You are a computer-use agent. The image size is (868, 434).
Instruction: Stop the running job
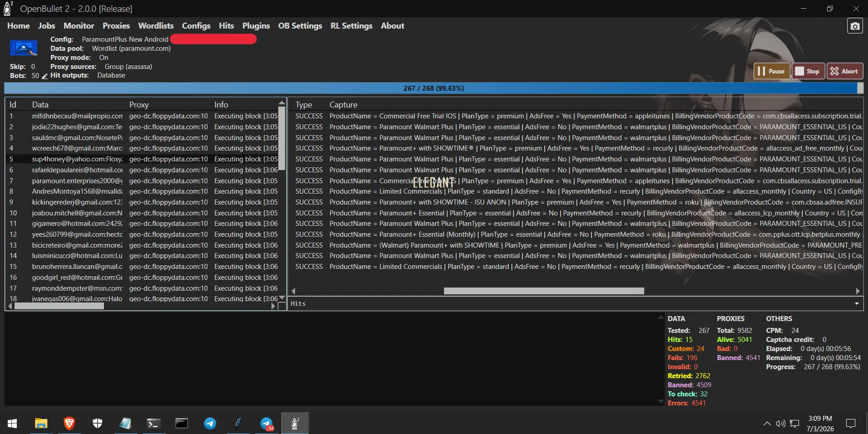point(808,71)
